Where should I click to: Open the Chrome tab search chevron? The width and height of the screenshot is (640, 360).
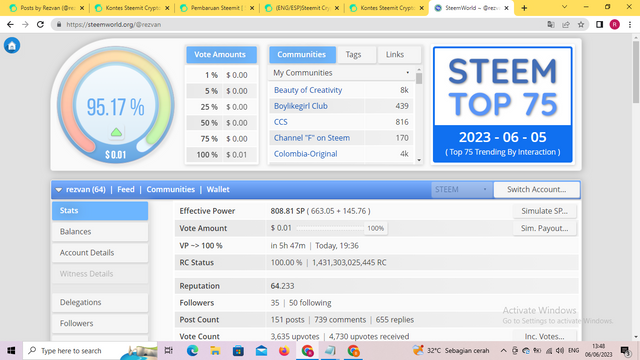pyautogui.click(x=564, y=7)
